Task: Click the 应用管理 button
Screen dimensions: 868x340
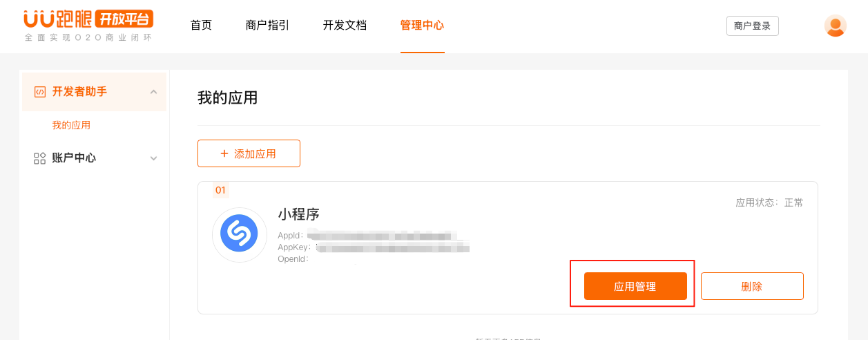Action: (x=635, y=286)
